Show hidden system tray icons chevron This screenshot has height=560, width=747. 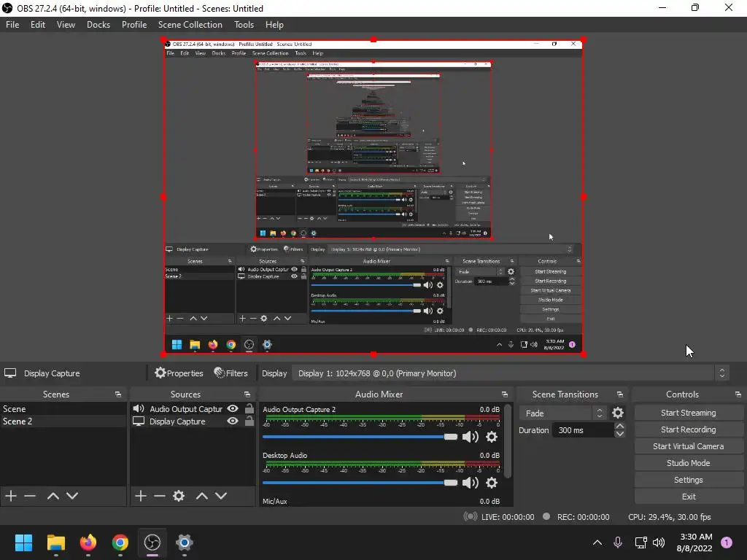[x=597, y=542]
